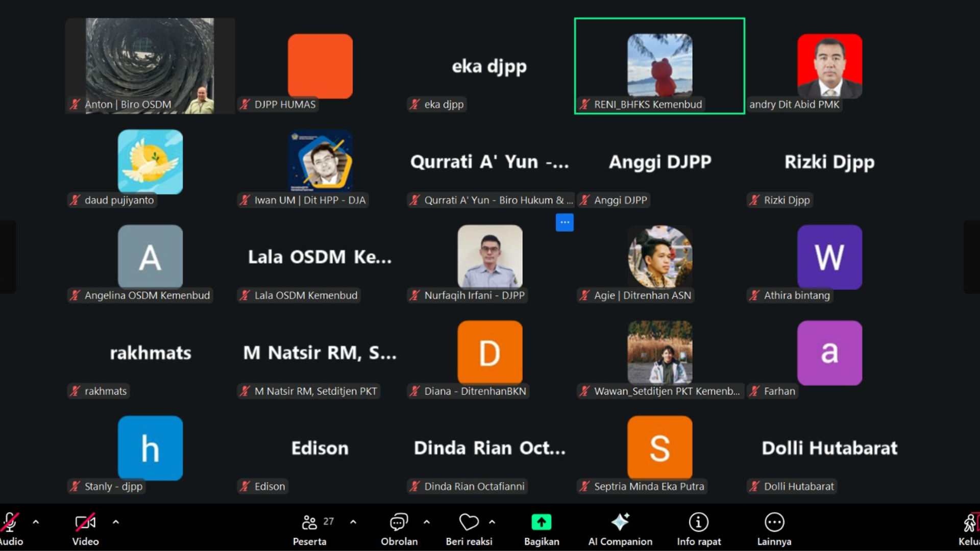Image resolution: width=980 pixels, height=551 pixels.
Task: Expand the caret beside Peserta
Action: pyautogui.click(x=353, y=522)
